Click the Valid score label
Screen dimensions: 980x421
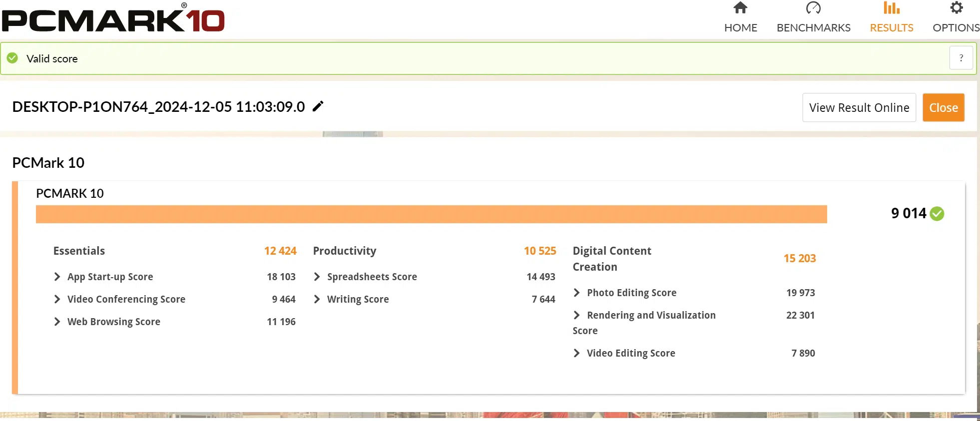52,58
